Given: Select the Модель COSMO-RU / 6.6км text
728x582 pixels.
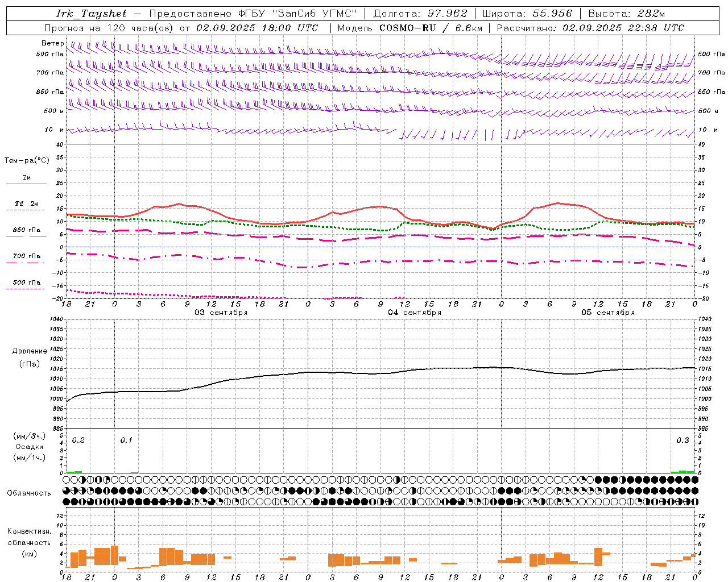Looking at the screenshot, I should click(410, 28).
